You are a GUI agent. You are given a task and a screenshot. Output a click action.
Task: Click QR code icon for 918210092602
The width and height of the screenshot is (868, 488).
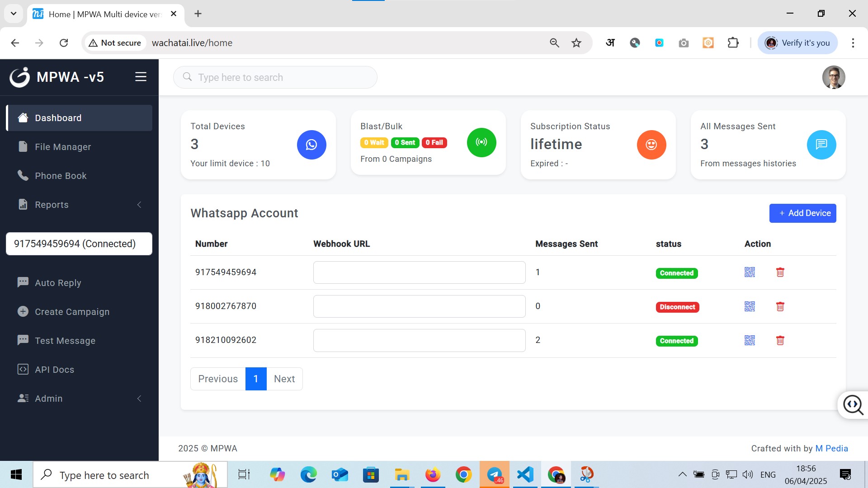pos(750,340)
